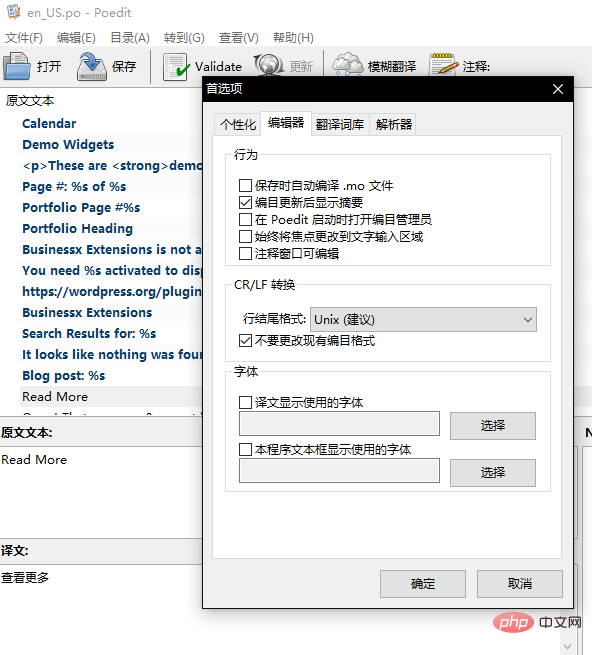Select 'Search Results for: %s' entry
The width and height of the screenshot is (592, 655).
pyautogui.click(x=89, y=334)
